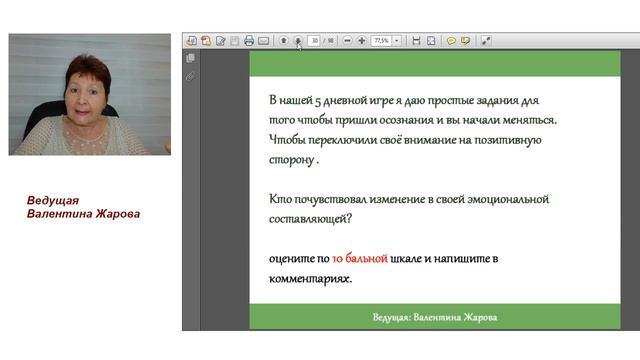640x360 pixels.
Task: Click the Fit one full page icon
Action: point(431,40)
